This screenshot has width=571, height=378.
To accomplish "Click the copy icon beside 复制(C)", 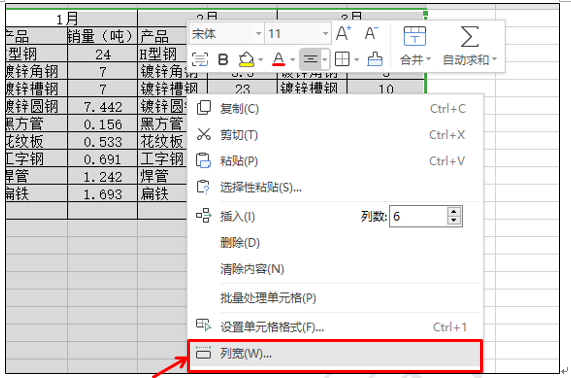I will pyautogui.click(x=204, y=108).
